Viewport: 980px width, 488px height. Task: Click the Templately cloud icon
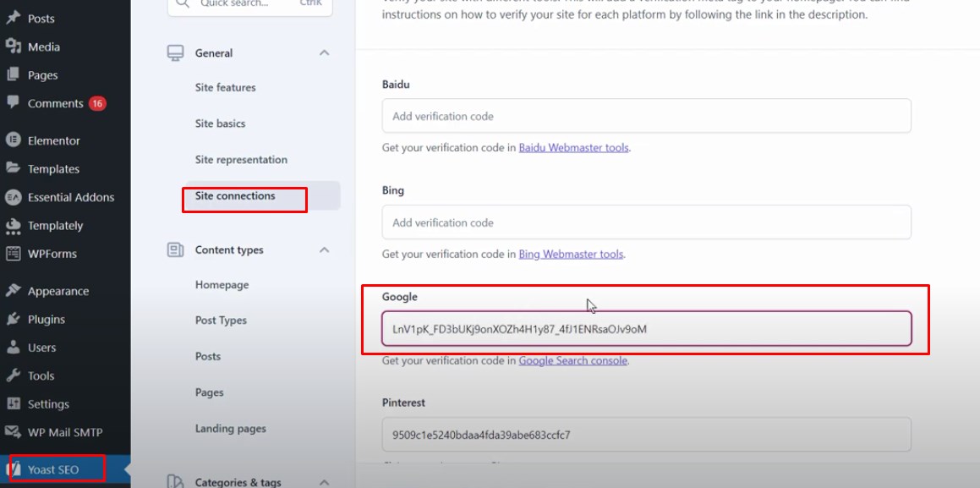[14, 226]
